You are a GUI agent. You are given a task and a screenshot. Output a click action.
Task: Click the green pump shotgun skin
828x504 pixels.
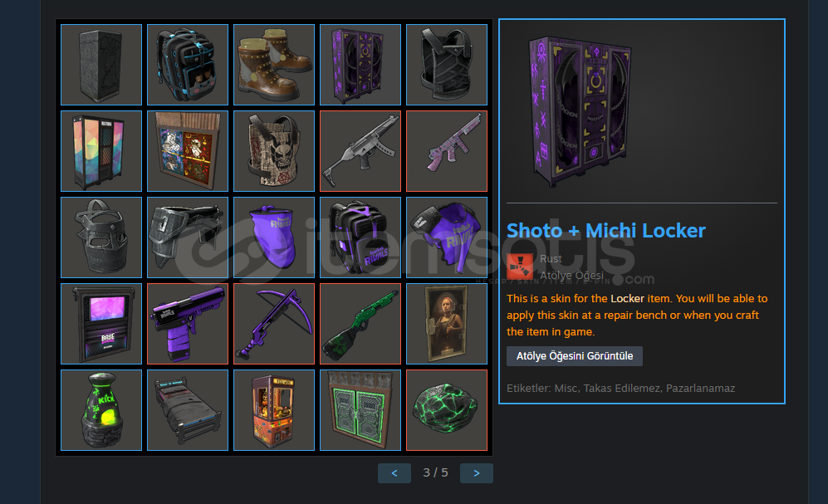(x=360, y=324)
